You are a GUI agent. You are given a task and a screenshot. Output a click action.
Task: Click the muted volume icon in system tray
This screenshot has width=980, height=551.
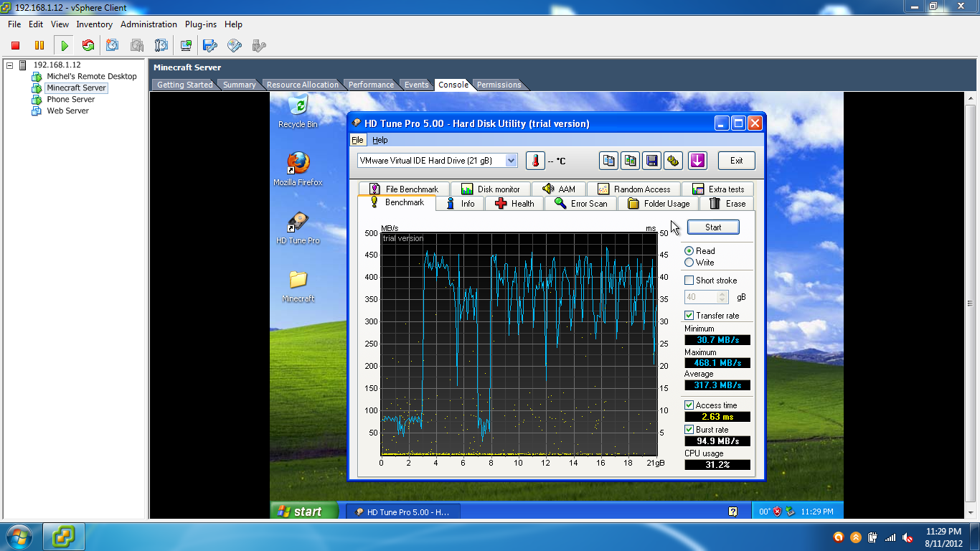pyautogui.click(x=908, y=537)
